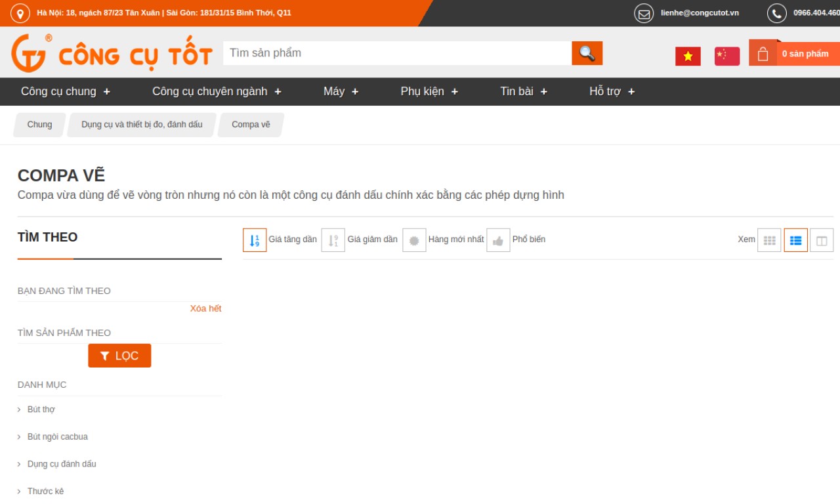Open the Hỗ trợ menu
This screenshot has width=840, height=504.
click(612, 91)
